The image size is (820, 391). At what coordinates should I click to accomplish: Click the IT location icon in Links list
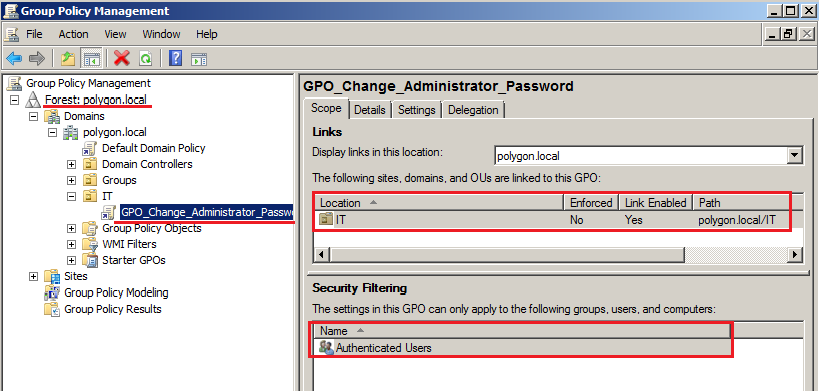326,220
